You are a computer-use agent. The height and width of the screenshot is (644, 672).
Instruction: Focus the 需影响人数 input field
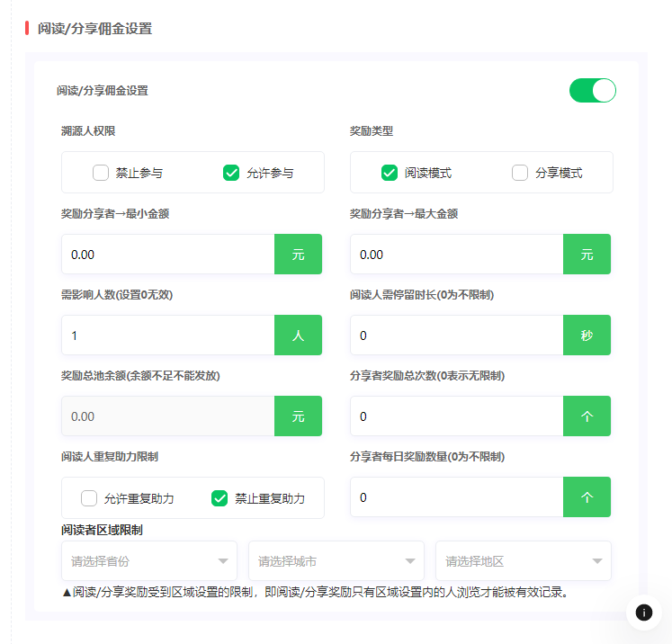168,335
